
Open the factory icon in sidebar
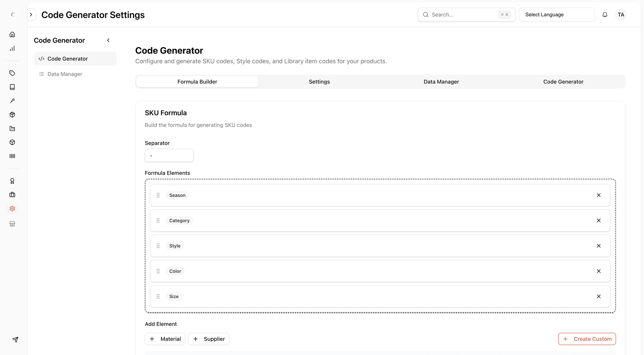(x=12, y=129)
